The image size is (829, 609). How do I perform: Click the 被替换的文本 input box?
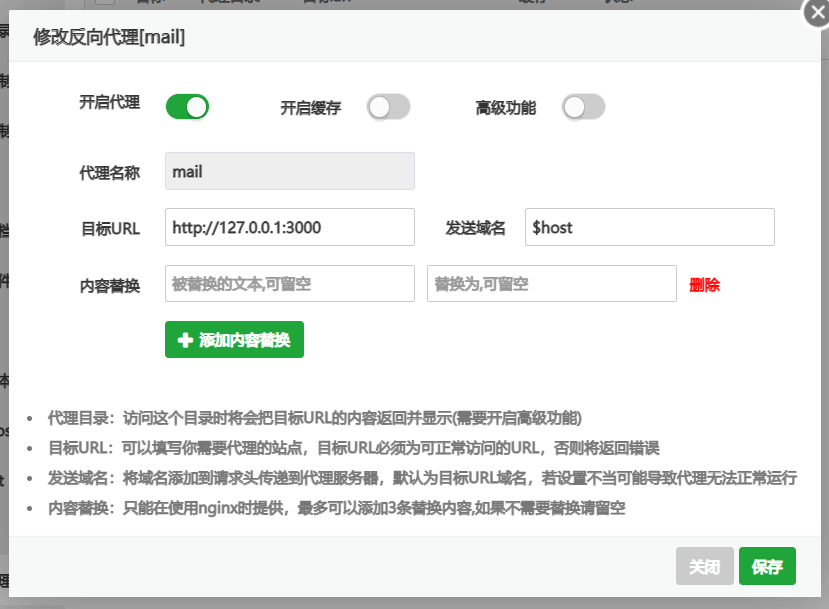289,284
